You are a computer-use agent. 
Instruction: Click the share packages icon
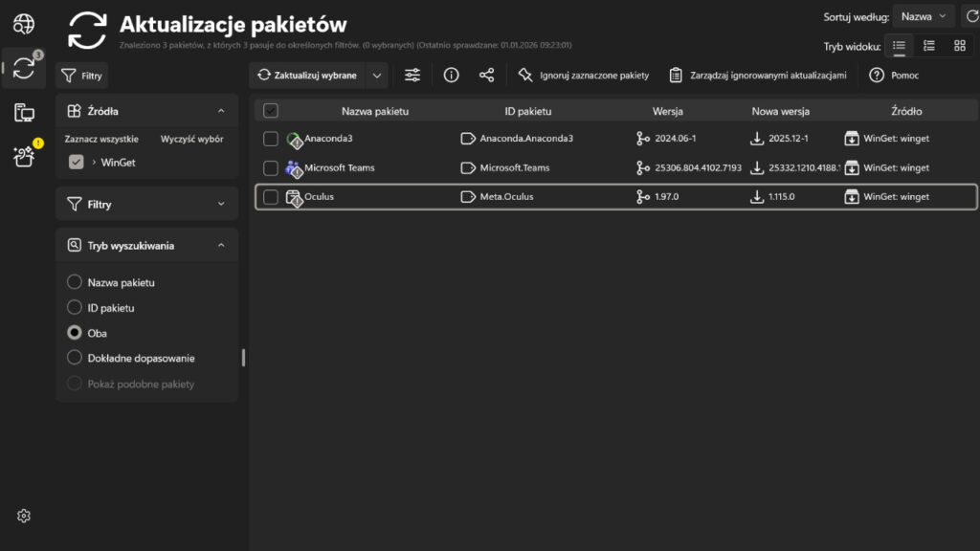[x=489, y=75]
